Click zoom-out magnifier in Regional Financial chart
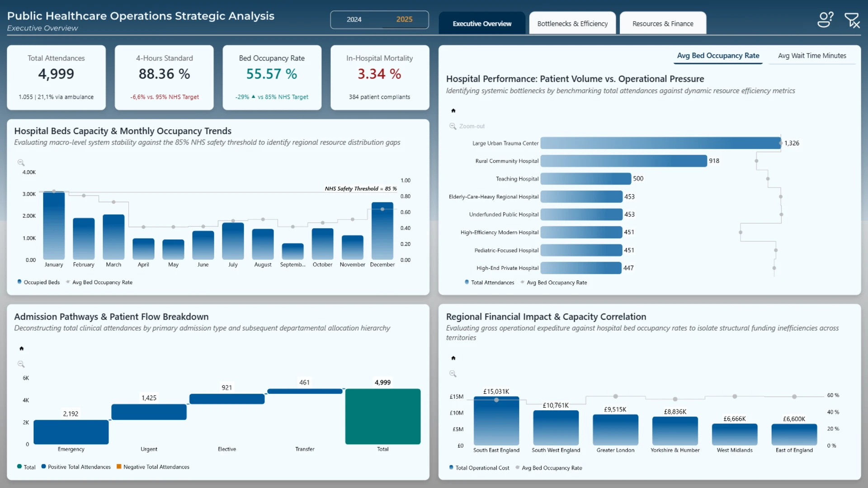 453,374
